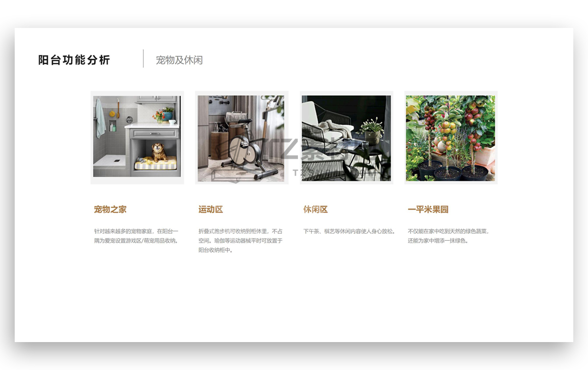Click the heading 宠物之家
The height and width of the screenshot is (370, 588).
[x=110, y=209]
